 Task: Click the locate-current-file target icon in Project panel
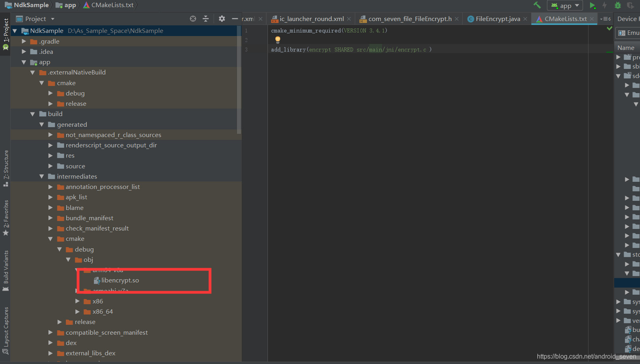pyautogui.click(x=193, y=19)
